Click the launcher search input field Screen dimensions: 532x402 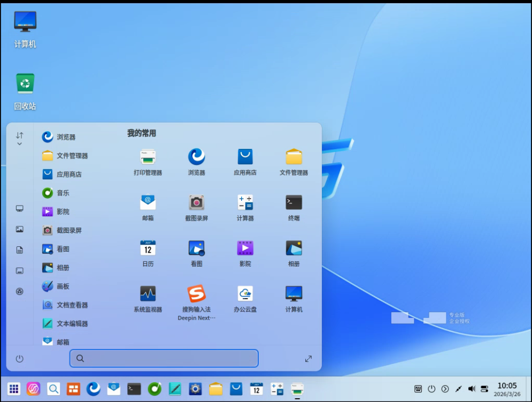tap(164, 359)
